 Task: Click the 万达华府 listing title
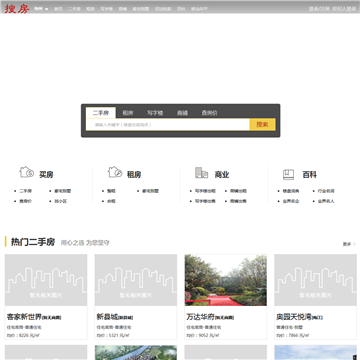pos(201,317)
